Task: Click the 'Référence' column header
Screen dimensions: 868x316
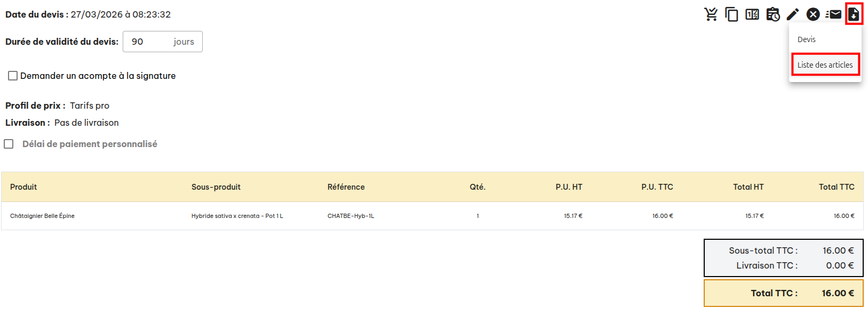Action: pos(346,187)
